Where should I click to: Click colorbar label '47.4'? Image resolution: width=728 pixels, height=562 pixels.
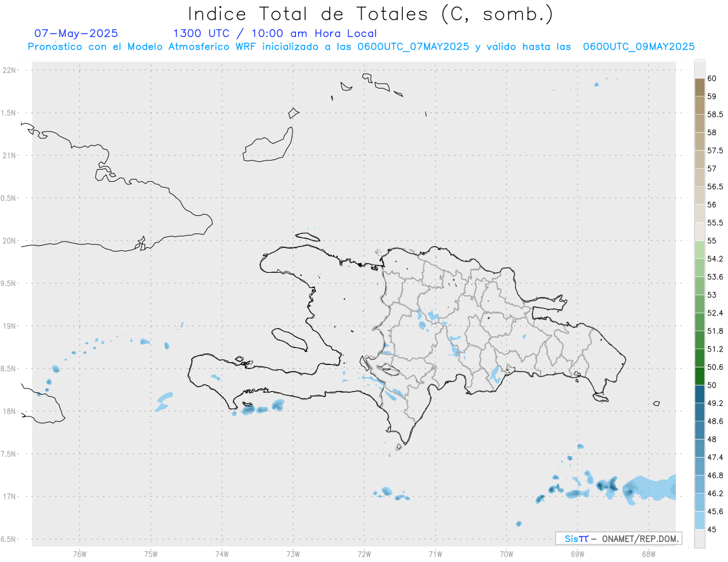(715, 457)
